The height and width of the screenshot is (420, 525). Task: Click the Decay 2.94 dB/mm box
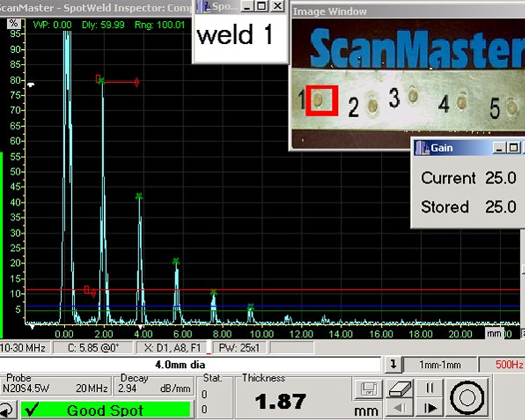(x=154, y=385)
